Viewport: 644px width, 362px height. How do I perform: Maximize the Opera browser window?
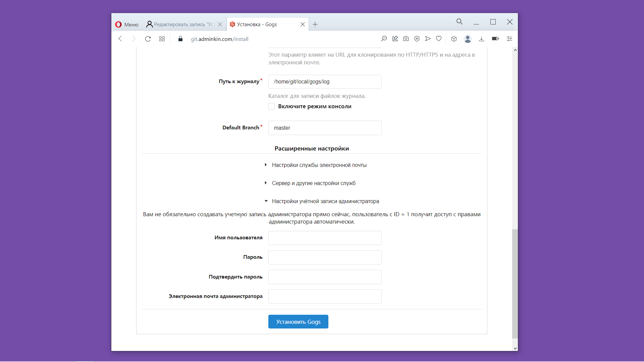(x=493, y=22)
